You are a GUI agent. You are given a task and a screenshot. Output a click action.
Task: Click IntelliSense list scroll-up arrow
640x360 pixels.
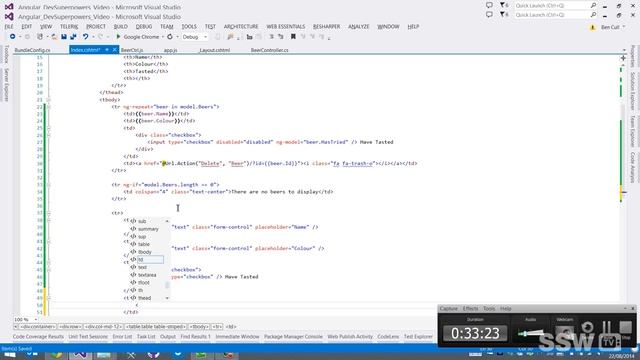click(167, 221)
